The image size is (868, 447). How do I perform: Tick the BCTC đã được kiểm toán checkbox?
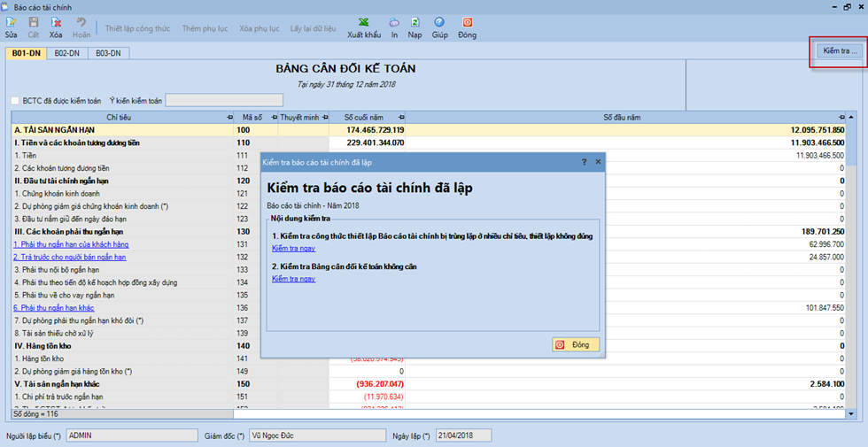point(15,101)
